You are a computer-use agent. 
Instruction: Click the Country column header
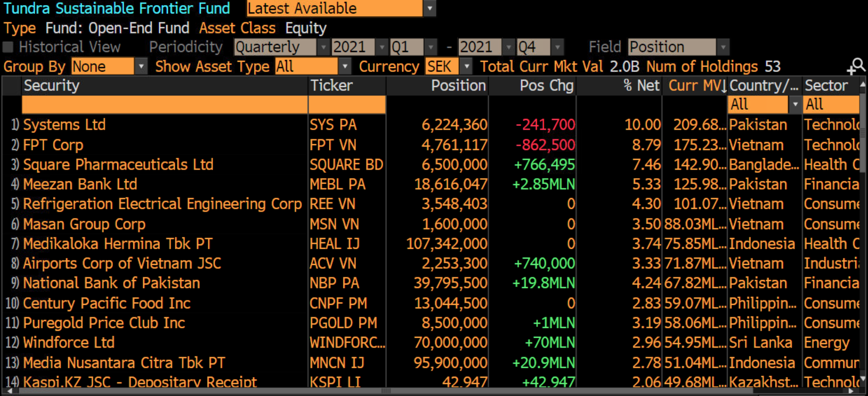[765, 86]
